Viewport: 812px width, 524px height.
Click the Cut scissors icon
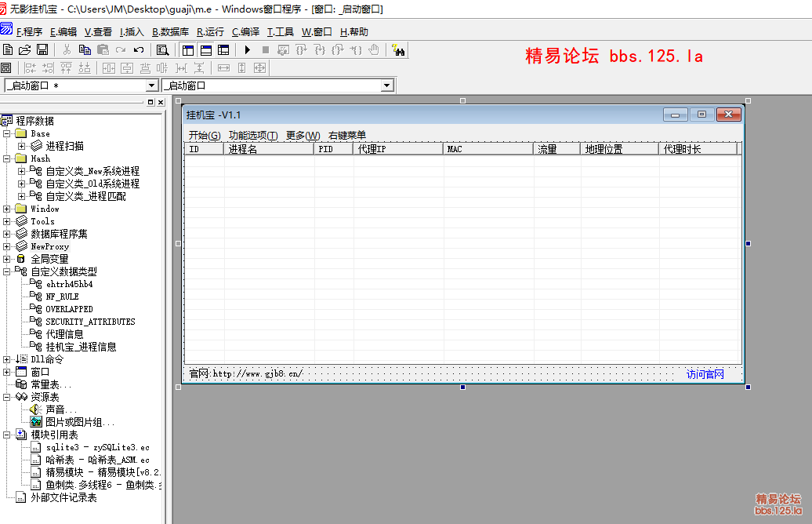coord(67,49)
